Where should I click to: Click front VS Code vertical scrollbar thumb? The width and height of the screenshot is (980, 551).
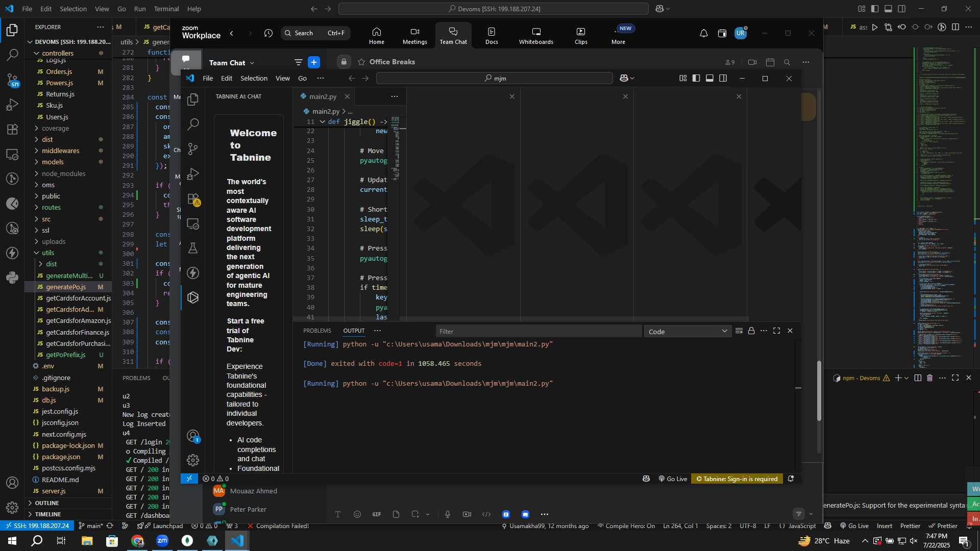pyautogui.click(x=819, y=391)
